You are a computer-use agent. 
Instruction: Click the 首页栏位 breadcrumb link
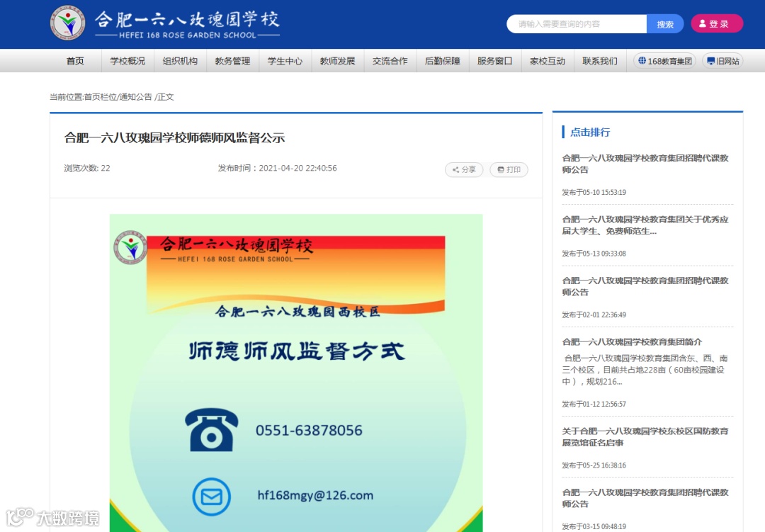(x=101, y=96)
